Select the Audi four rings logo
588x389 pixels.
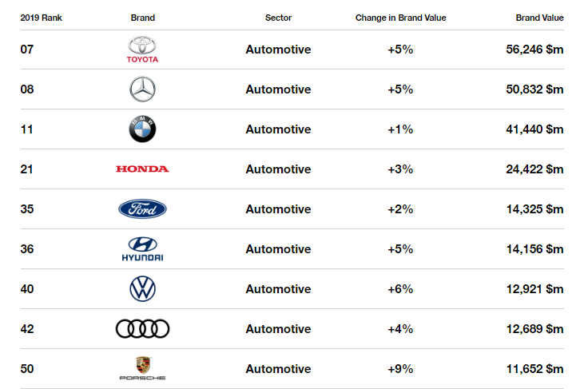click(142, 328)
